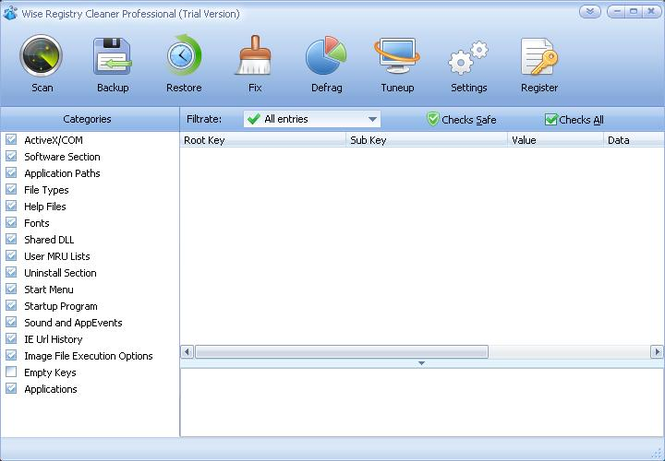
Task: Run Fix with the brush icon
Action: 254,64
